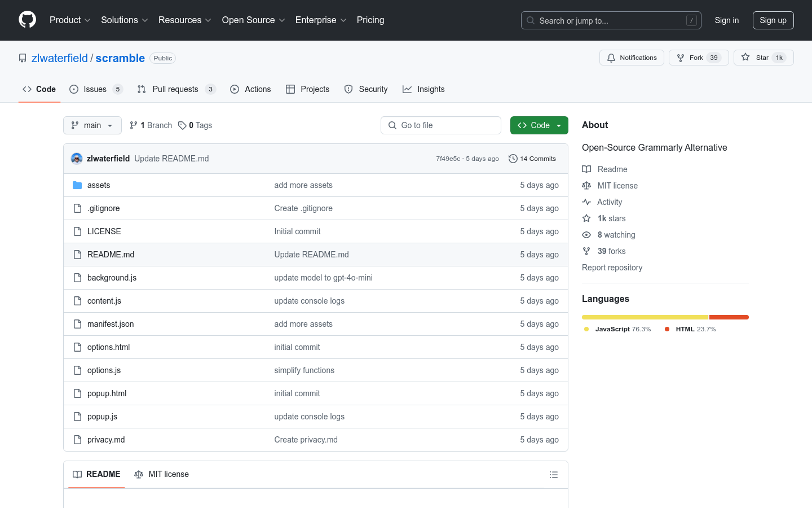Screen dimensions: 812x508
Task: Expand the main branch dropdown
Action: (92, 125)
